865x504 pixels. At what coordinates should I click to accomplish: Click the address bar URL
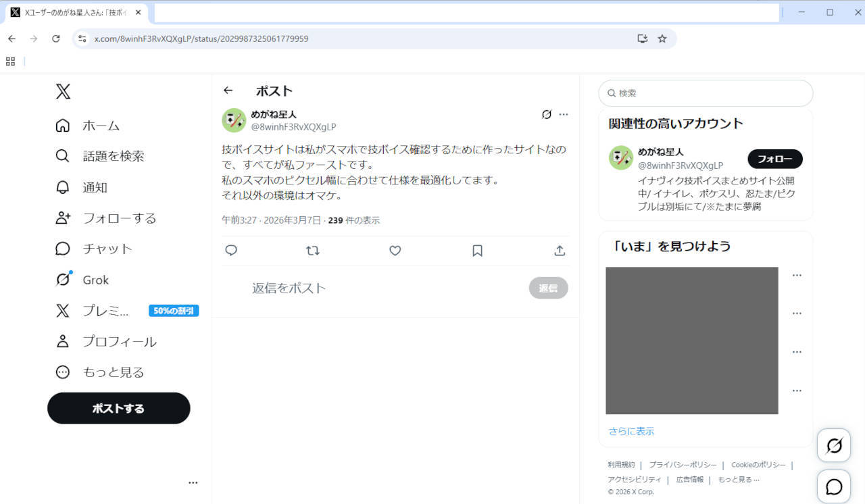click(x=201, y=39)
